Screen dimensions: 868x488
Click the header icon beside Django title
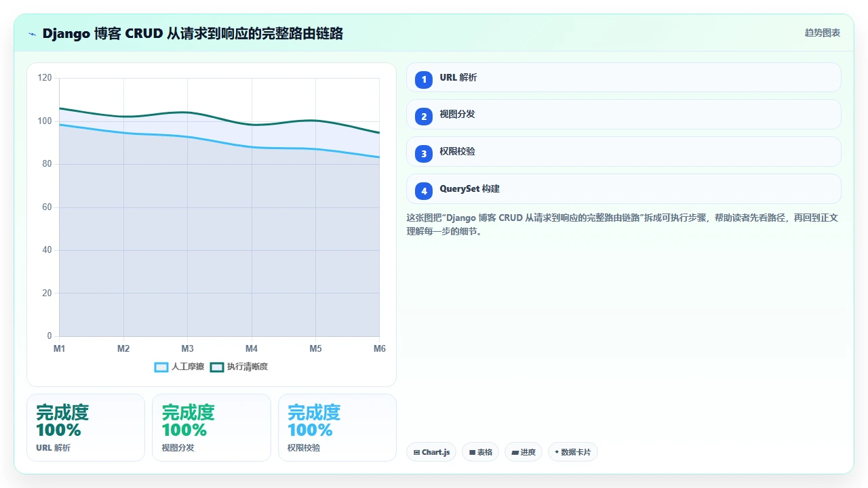tap(32, 33)
